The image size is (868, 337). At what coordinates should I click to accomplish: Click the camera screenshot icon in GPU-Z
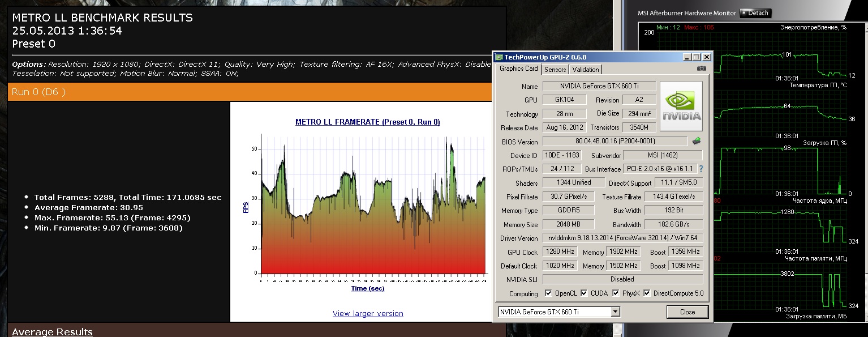[702, 69]
